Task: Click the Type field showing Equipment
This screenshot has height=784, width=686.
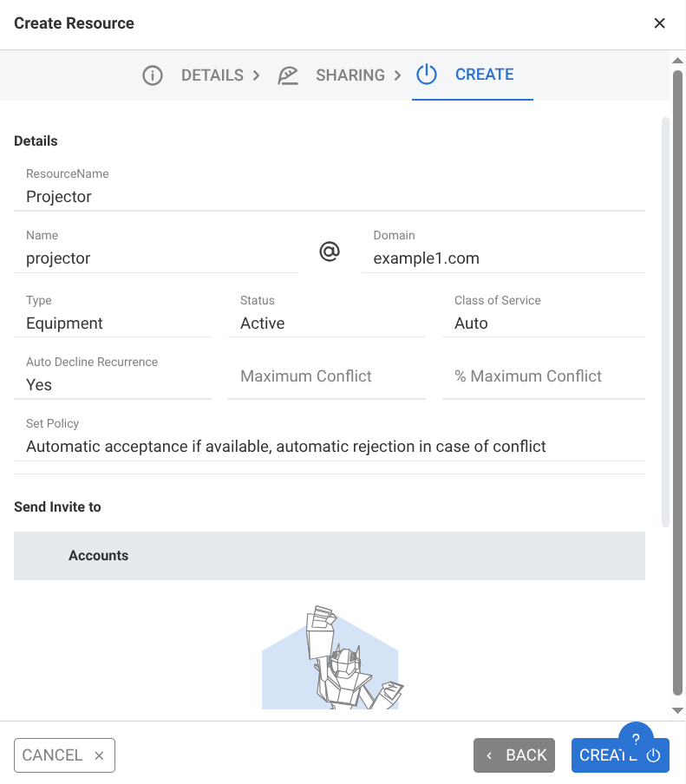Action: click(113, 323)
